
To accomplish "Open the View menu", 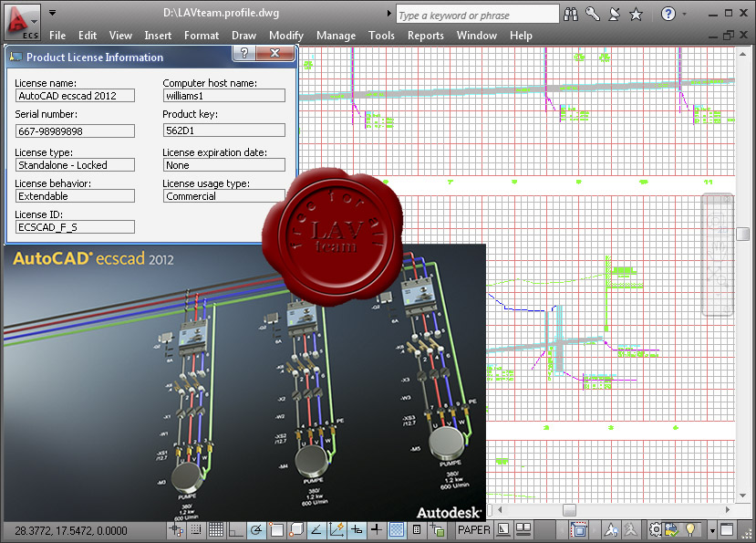I will (120, 36).
